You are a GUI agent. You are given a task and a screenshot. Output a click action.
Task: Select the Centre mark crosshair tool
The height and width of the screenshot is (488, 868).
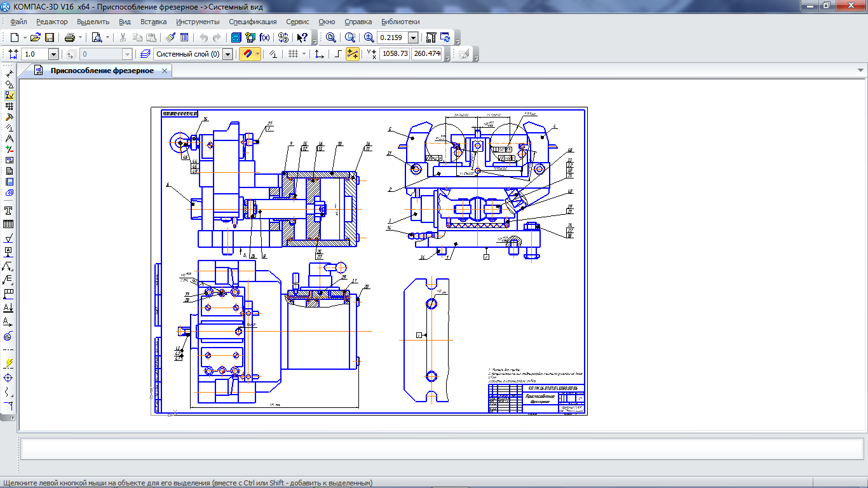(9, 377)
